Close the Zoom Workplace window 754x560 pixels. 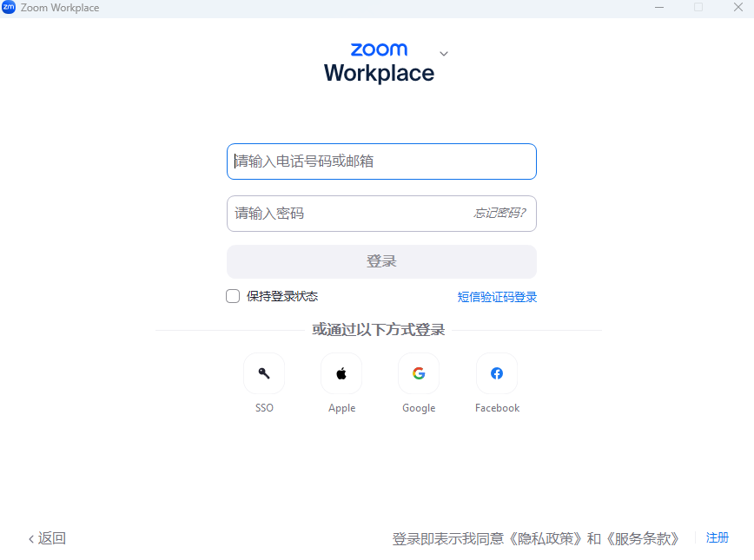pyautogui.click(x=738, y=7)
